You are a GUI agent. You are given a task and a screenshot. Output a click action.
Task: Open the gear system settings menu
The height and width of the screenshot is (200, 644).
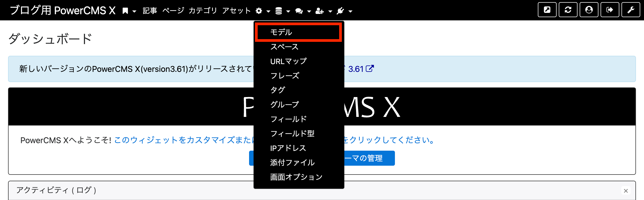coord(259,11)
